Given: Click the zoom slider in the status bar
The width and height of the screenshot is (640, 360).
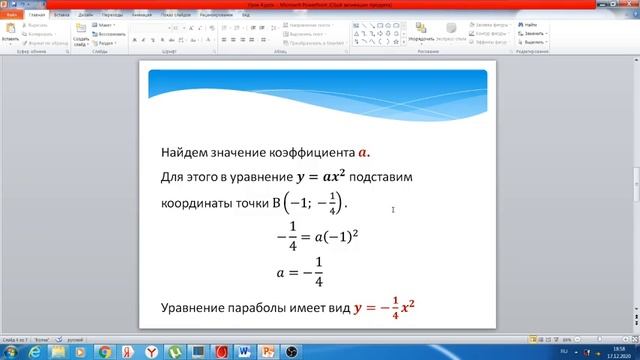Looking at the screenshot, I should [599, 340].
